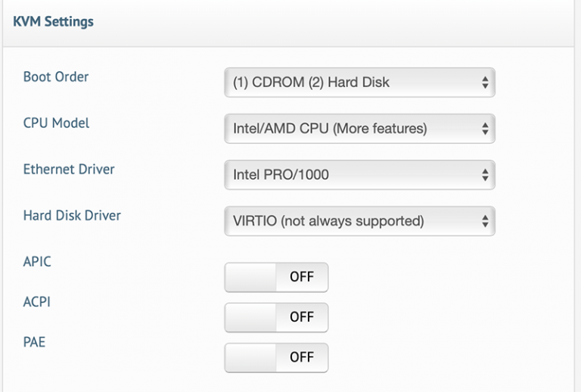Click the Ethernet Driver label text
The image size is (581, 392).
click(x=69, y=170)
